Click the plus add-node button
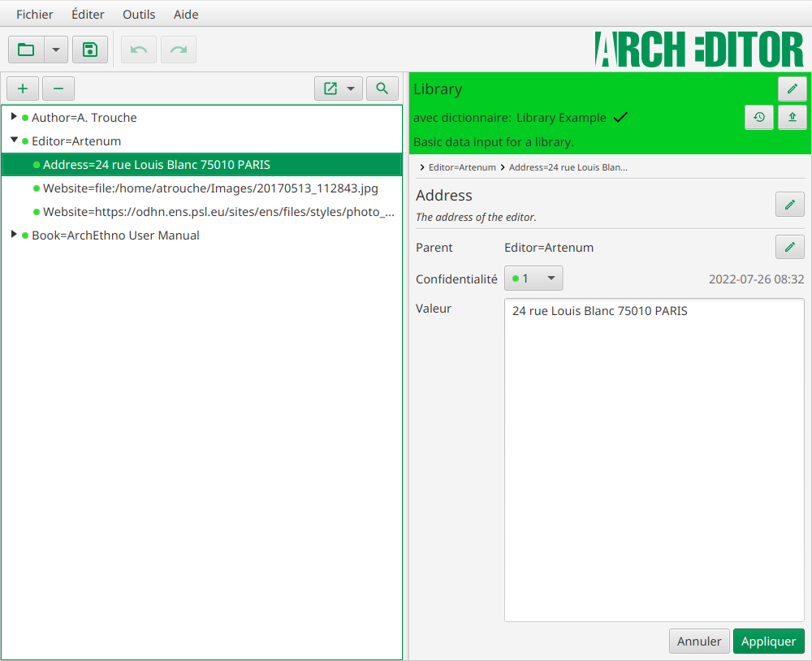This screenshot has width=812, height=661. [23, 89]
